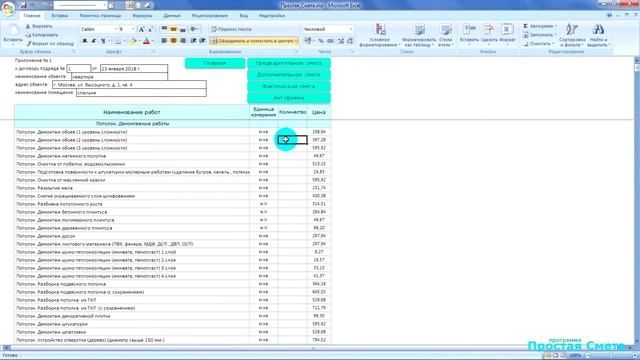Click the Фактическая смета button
640x360 pixels.
tap(289, 86)
